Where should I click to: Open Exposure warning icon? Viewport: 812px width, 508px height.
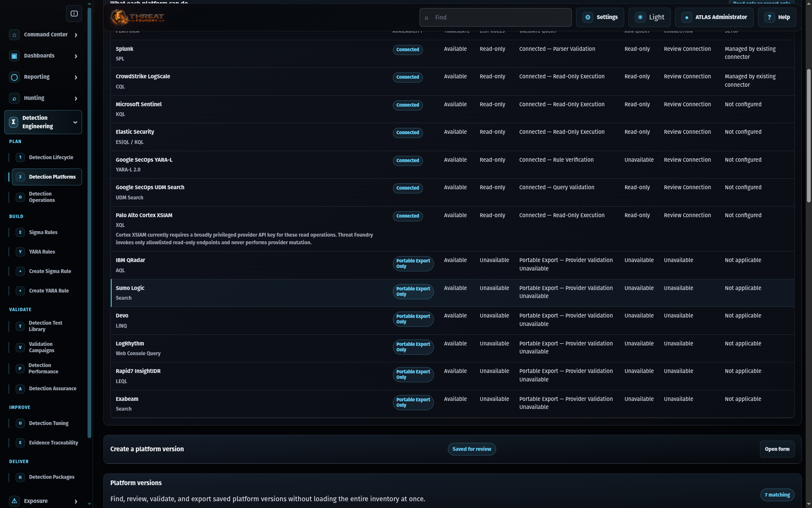pyautogui.click(x=14, y=501)
